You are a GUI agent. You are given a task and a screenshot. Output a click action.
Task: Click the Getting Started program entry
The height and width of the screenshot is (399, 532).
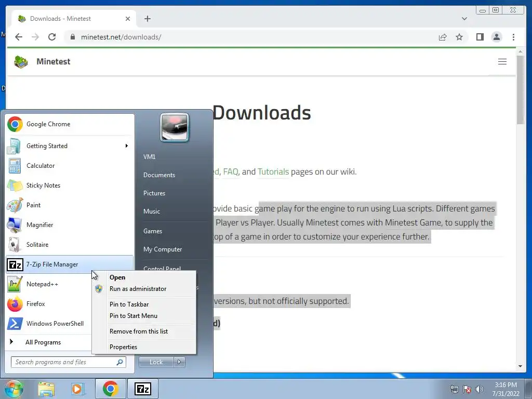pyautogui.click(x=70, y=146)
